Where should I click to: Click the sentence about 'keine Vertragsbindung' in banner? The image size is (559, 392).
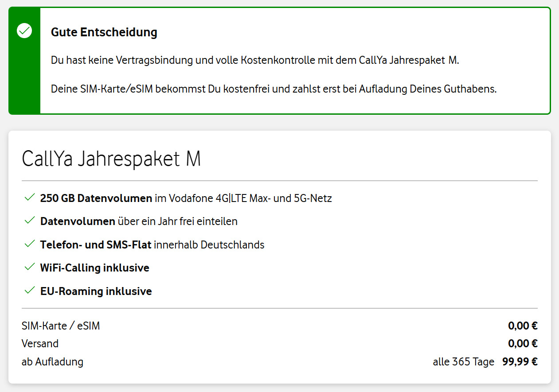[x=255, y=60]
